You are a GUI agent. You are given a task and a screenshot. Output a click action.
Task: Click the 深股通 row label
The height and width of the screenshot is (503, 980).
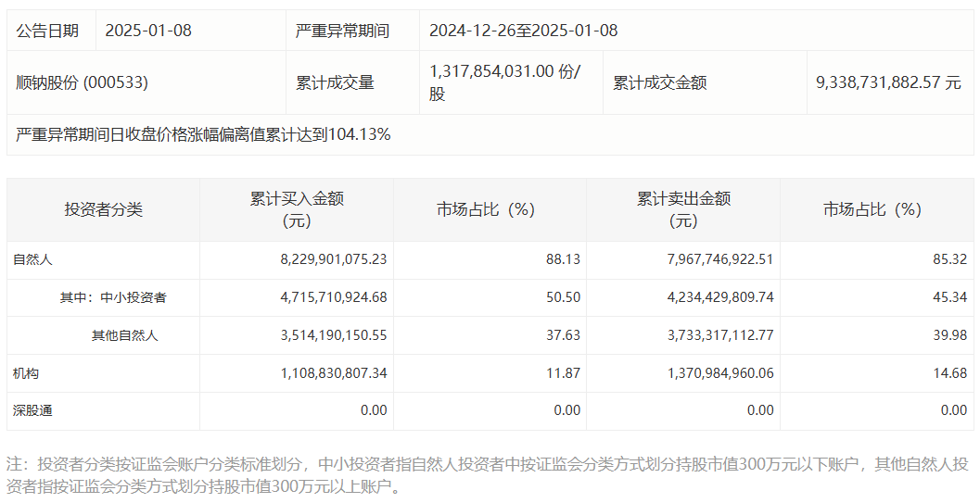click(32, 410)
